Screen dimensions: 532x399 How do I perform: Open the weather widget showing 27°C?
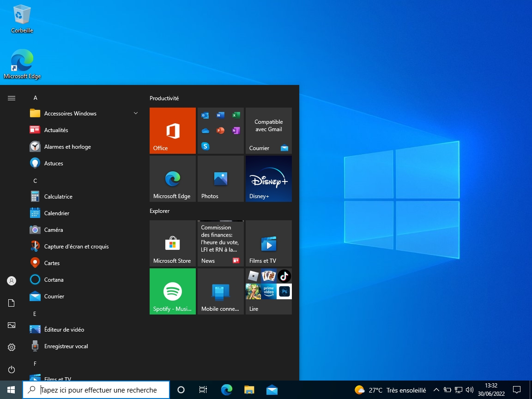coord(390,390)
